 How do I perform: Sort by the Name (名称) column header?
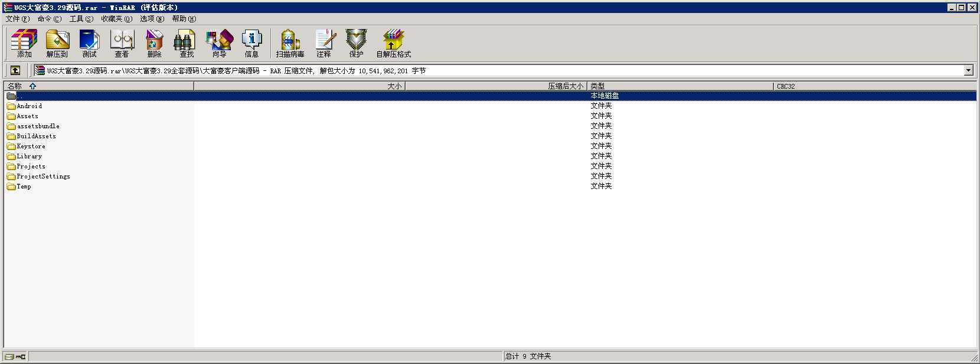[x=15, y=86]
